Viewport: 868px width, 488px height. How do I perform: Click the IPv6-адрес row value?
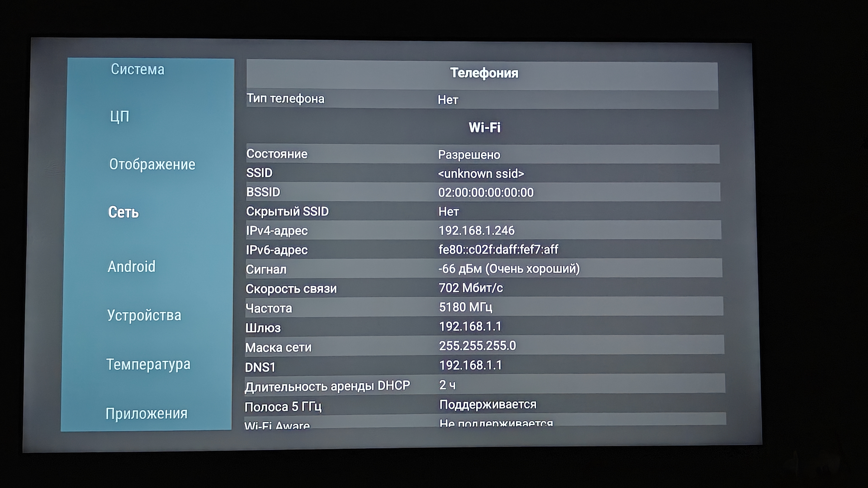pos(498,250)
